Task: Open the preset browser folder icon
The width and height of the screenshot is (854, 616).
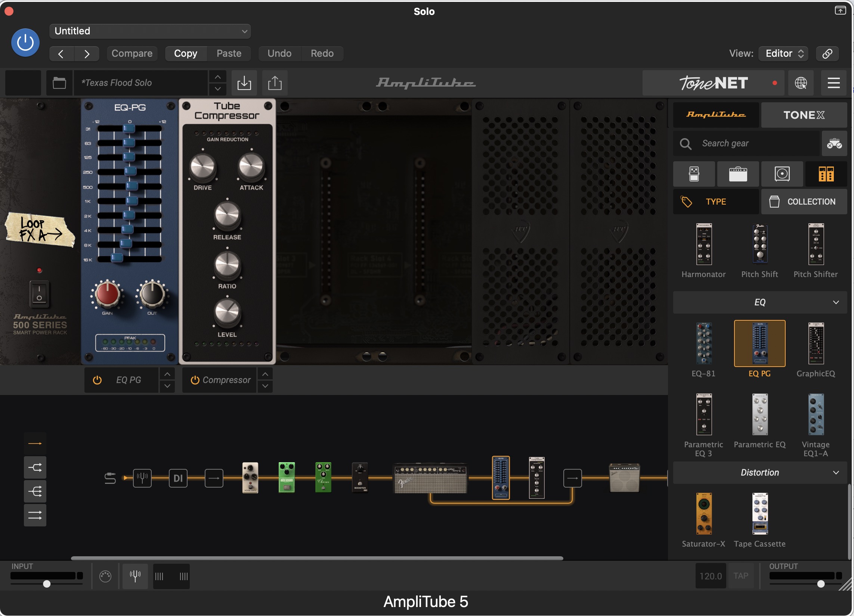Action: pos(59,83)
